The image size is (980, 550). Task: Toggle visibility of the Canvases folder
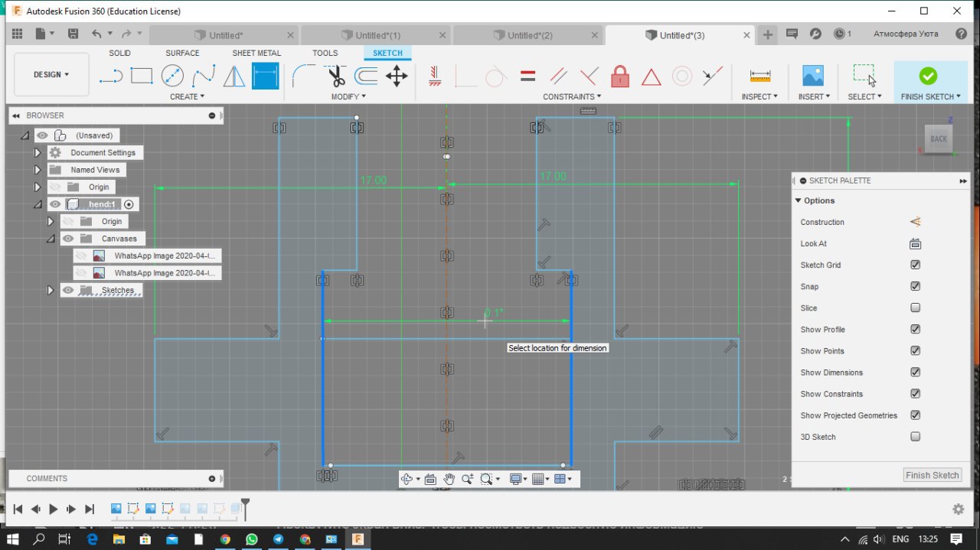click(x=68, y=239)
